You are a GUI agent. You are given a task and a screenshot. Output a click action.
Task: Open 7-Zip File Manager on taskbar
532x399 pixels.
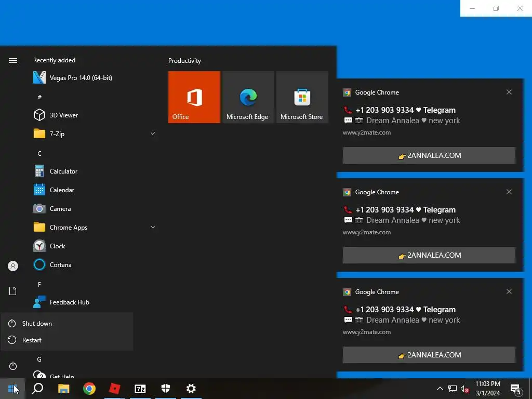[x=140, y=389]
